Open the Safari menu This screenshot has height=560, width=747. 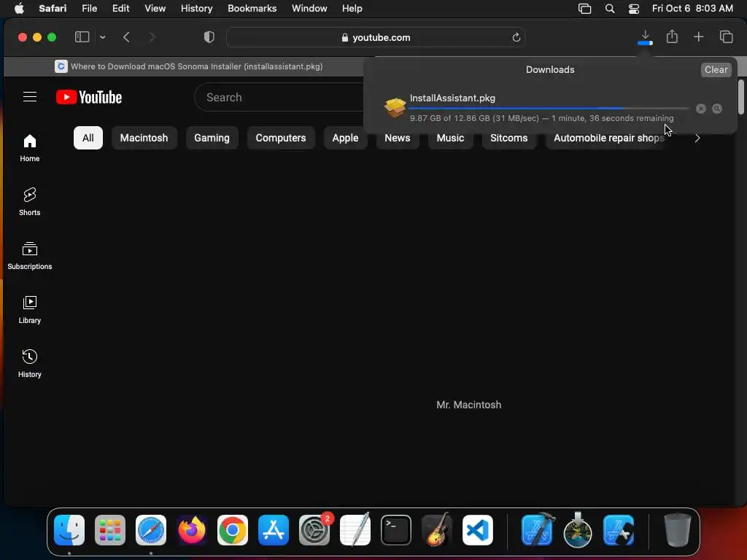(x=53, y=9)
